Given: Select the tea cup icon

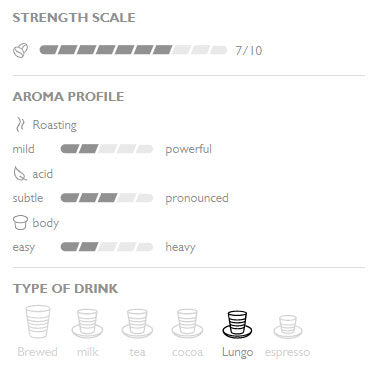Looking at the screenshot, I should click(x=137, y=323).
